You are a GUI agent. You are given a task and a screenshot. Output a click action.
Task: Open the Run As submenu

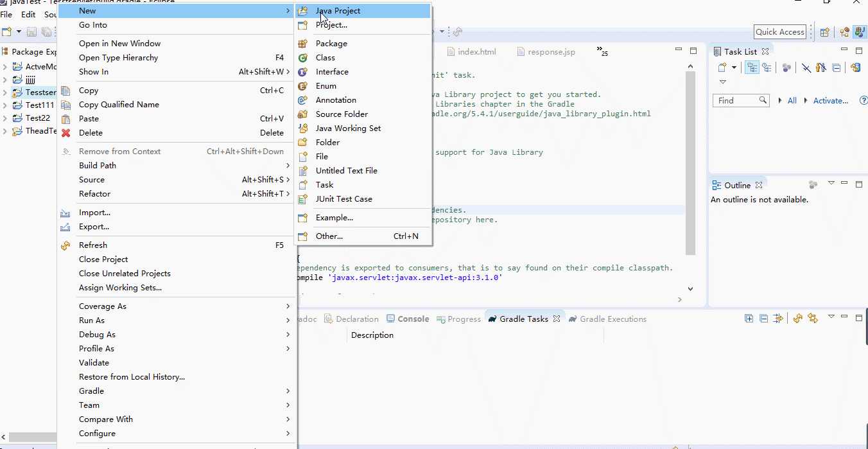177,321
